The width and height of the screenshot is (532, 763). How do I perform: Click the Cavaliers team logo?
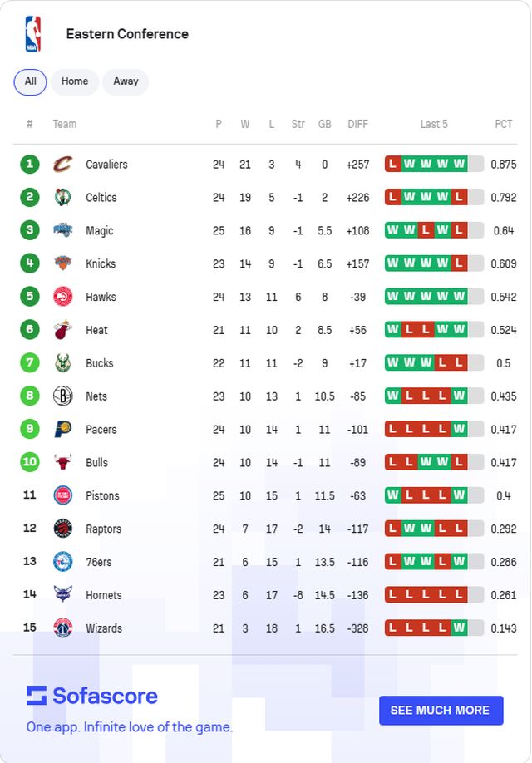pos(63,165)
